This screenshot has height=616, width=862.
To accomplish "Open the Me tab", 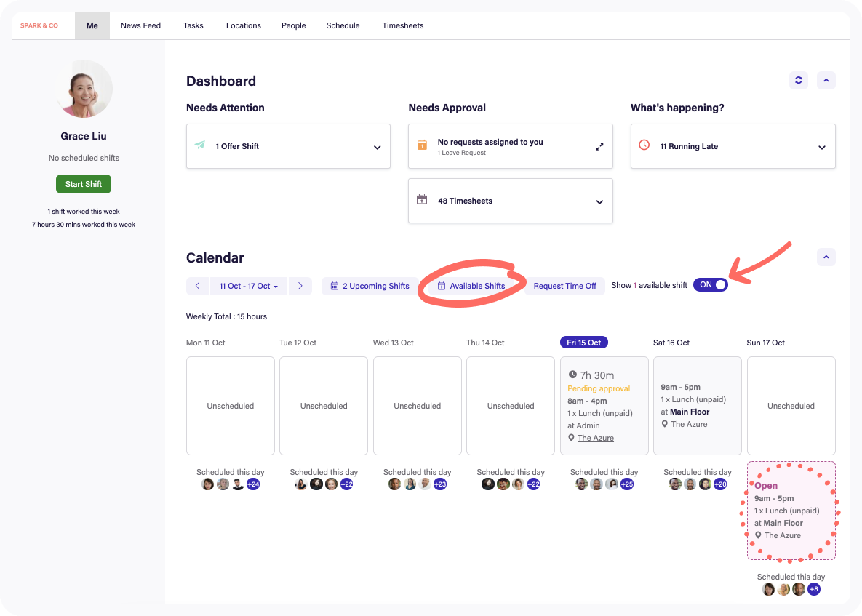I will (x=92, y=25).
